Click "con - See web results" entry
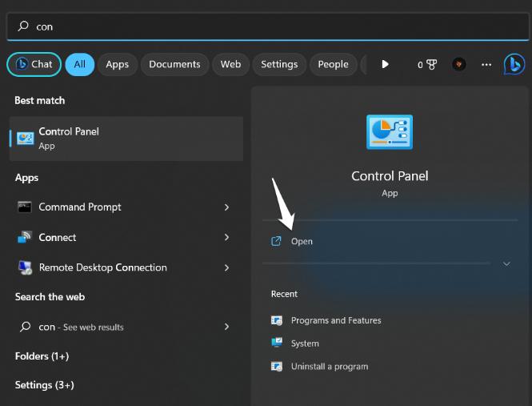Viewport: 532px width, 406px height. click(126, 327)
